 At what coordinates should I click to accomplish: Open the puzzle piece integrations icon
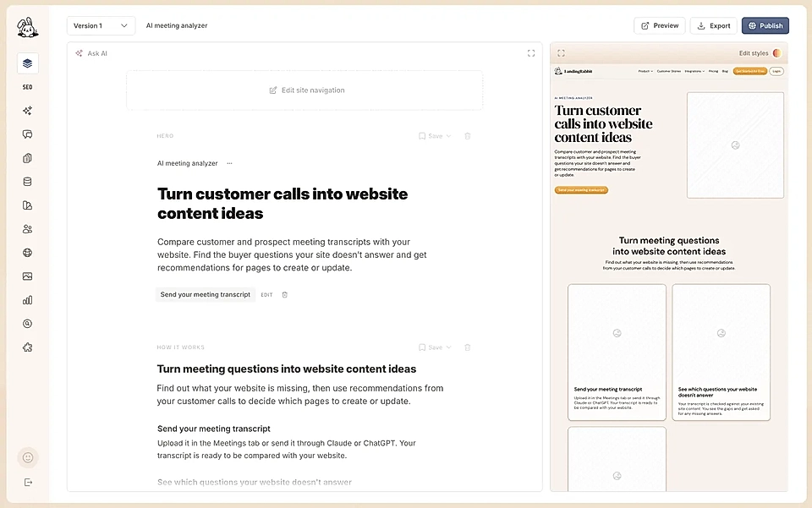coord(27,347)
